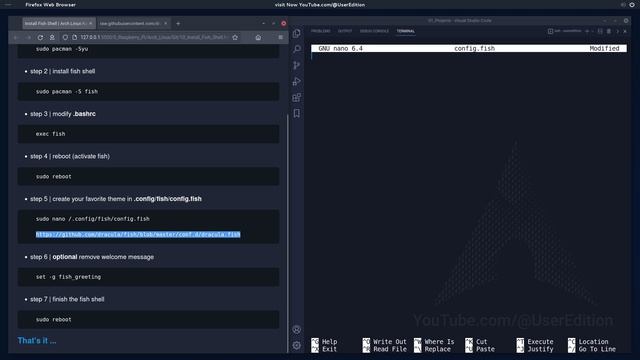Click the 'Write Out' nano shortcut
The height and width of the screenshot is (360, 640).
point(384,342)
